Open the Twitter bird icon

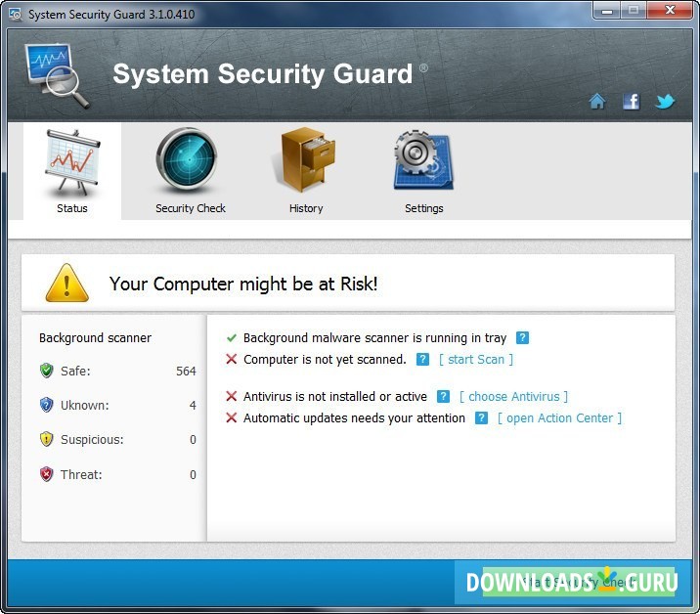click(x=664, y=102)
